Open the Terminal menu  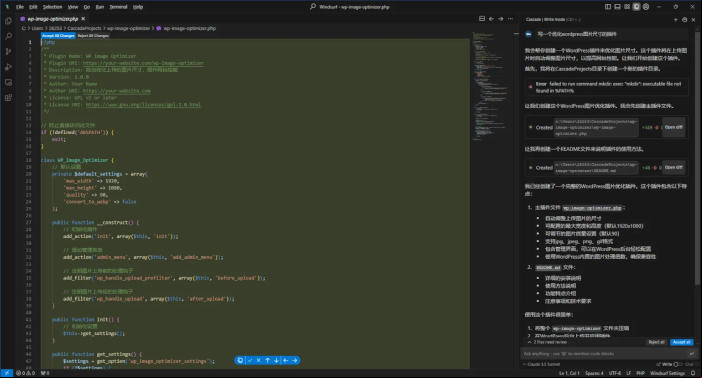(118, 7)
